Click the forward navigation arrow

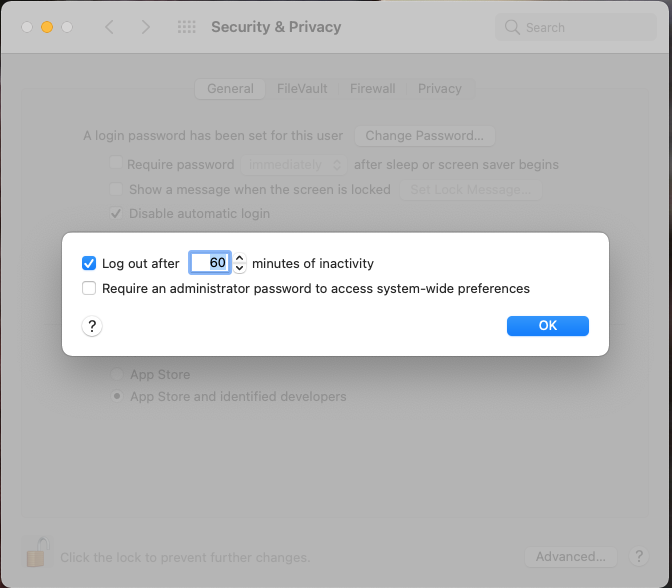[146, 27]
